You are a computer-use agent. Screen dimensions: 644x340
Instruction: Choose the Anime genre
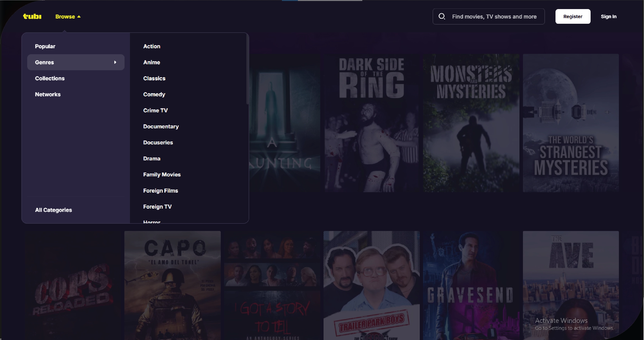[x=152, y=62]
